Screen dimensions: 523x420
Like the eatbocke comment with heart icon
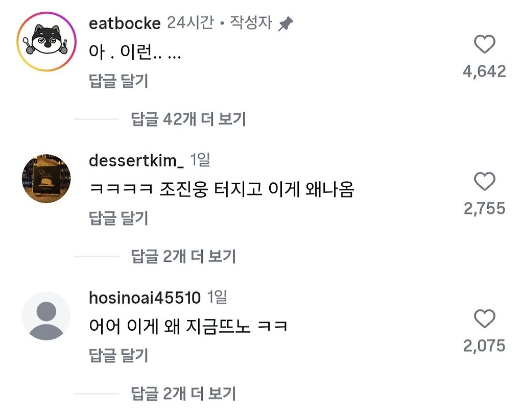[x=484, y=45]
